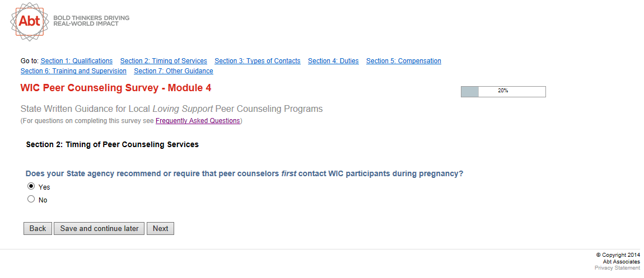Image resolution: width=644 pixels, height=278 pixels.
Task: Jump to Section 7: Other Guidance
Action: (174, 71)
